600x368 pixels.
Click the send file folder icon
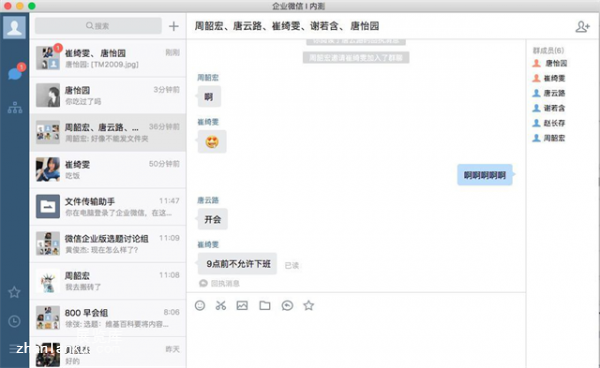pos(265,305)
